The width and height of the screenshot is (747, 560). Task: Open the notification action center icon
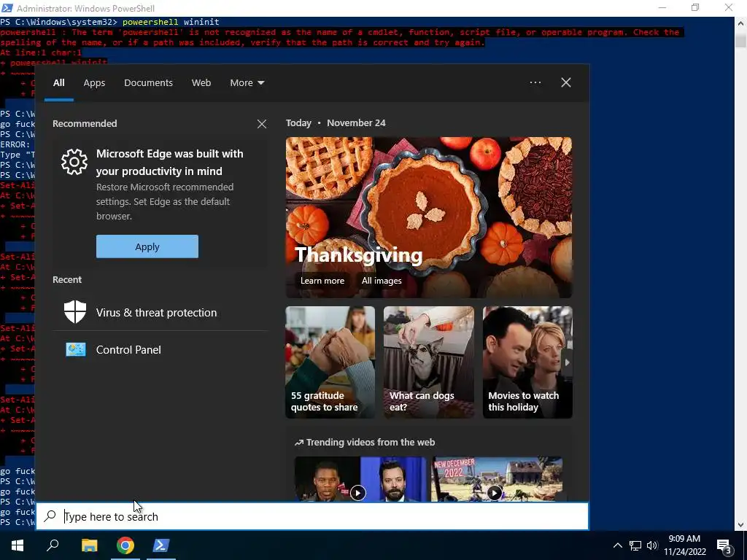click(724, 546)
